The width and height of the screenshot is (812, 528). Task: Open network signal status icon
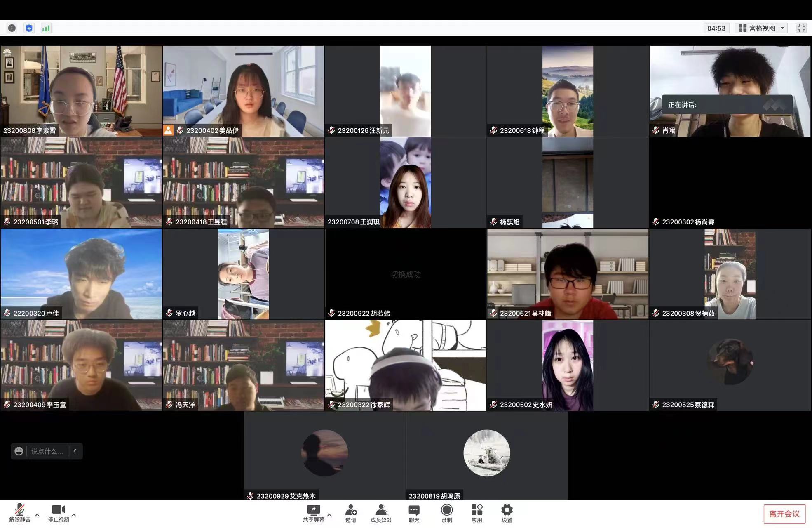pos(46,28)
